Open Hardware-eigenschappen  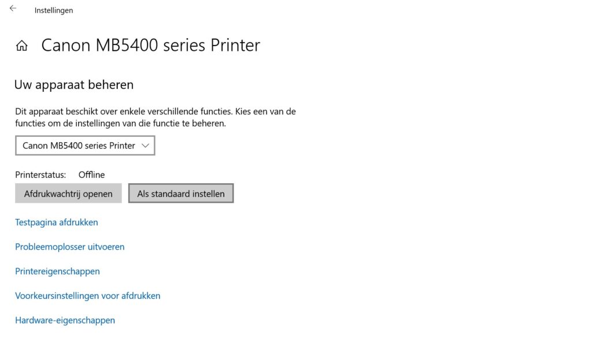click(65, 320)
